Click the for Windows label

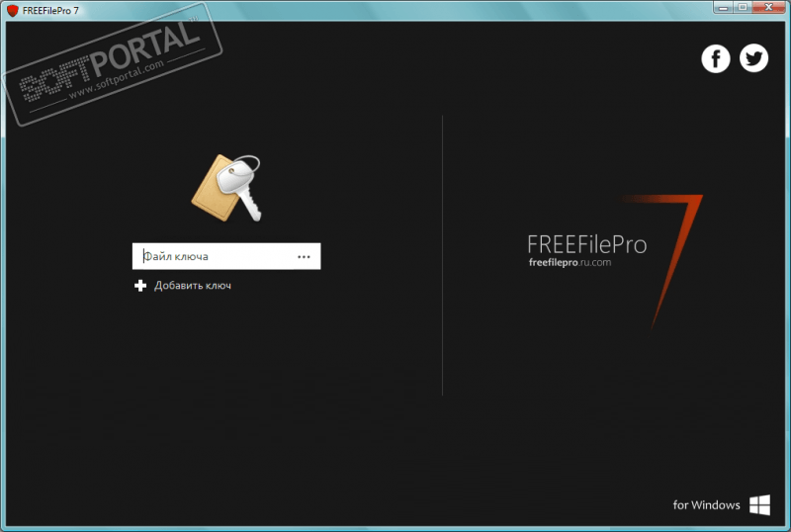706,504
